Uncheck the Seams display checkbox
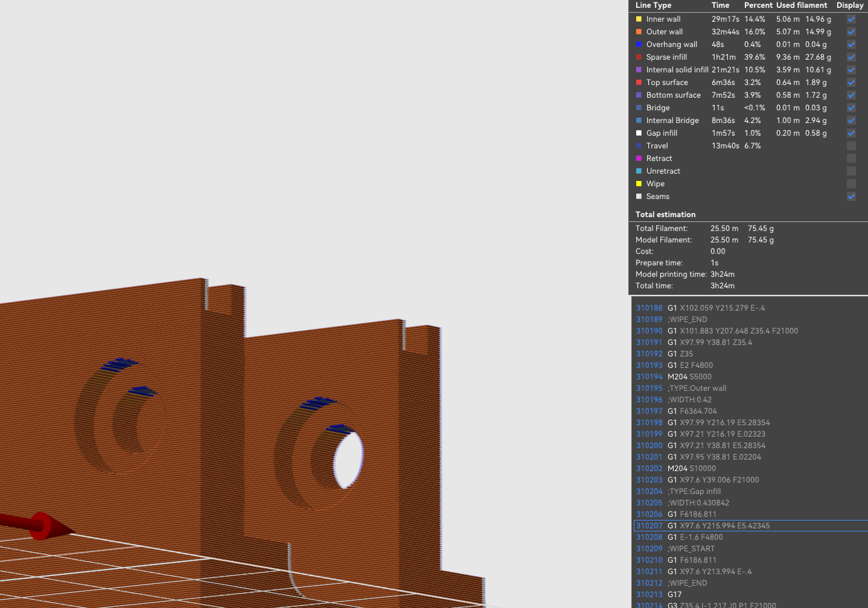Screen dimensions: 868x608 (851, 197)
